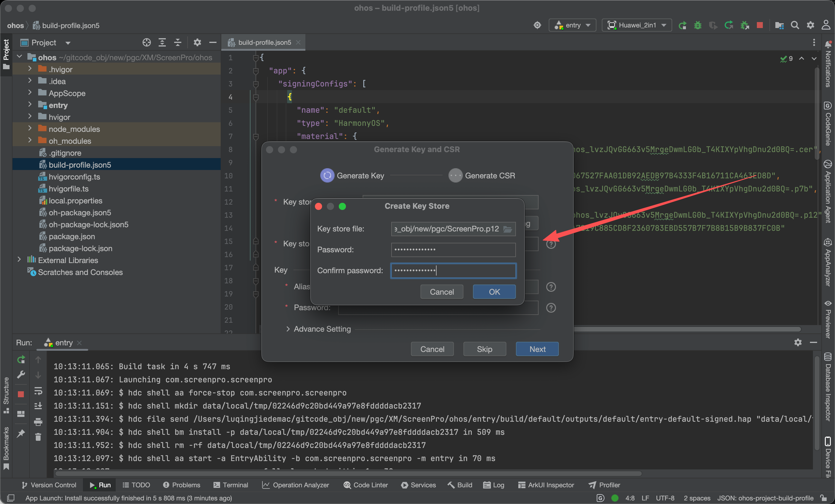Screen dimensions: 835x504
Task: Click editor tab options three-dot icon
Action: 814,42
